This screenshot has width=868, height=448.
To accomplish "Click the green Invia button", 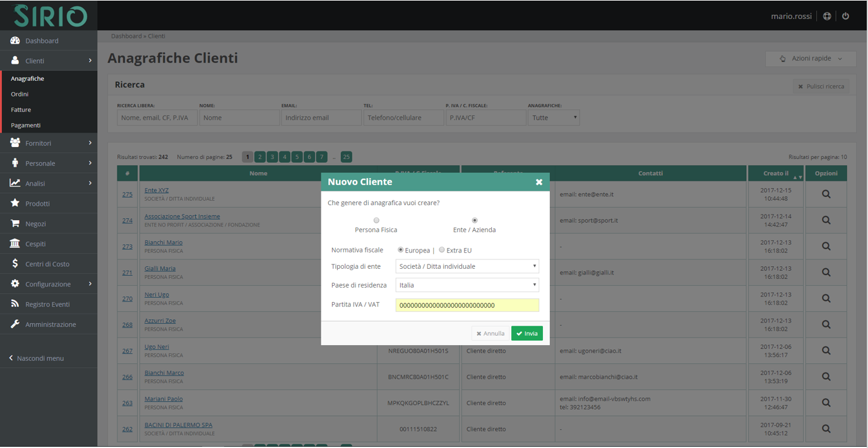I will pyautogui.click(x=526, y=333).
